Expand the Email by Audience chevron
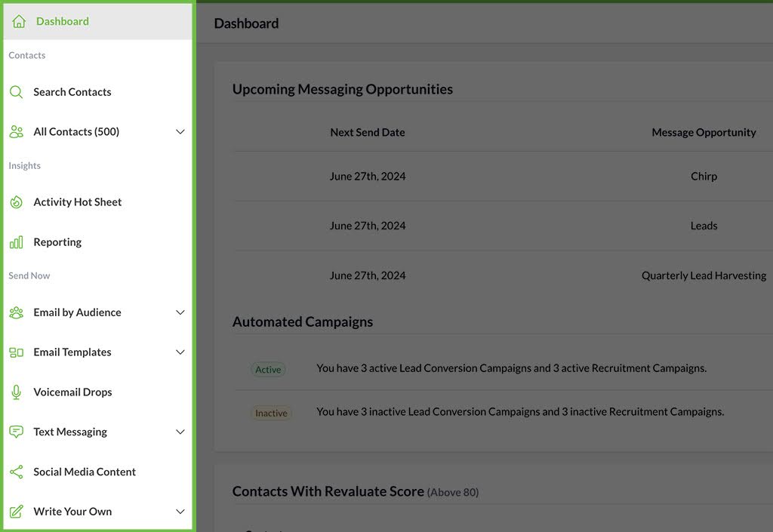The image size is (773, 532). coord(180,312)
